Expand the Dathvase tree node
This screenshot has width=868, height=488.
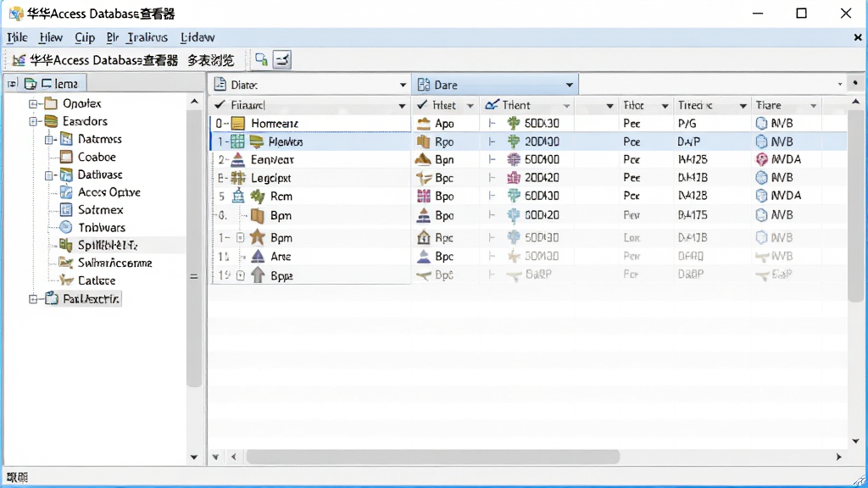coord(49,175)
